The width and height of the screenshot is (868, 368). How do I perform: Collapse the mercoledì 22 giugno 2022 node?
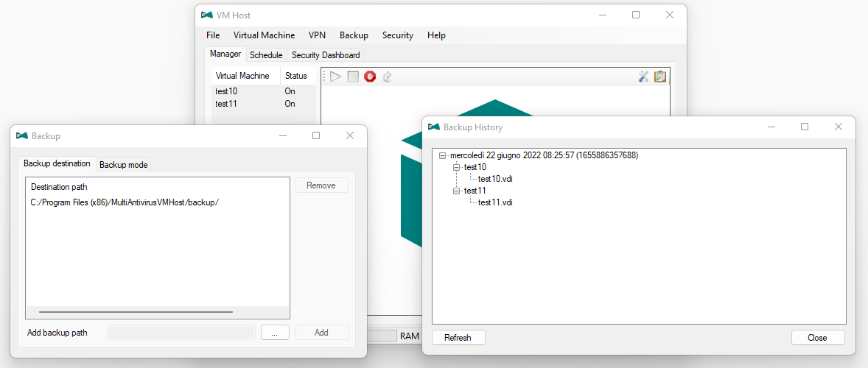442,156
